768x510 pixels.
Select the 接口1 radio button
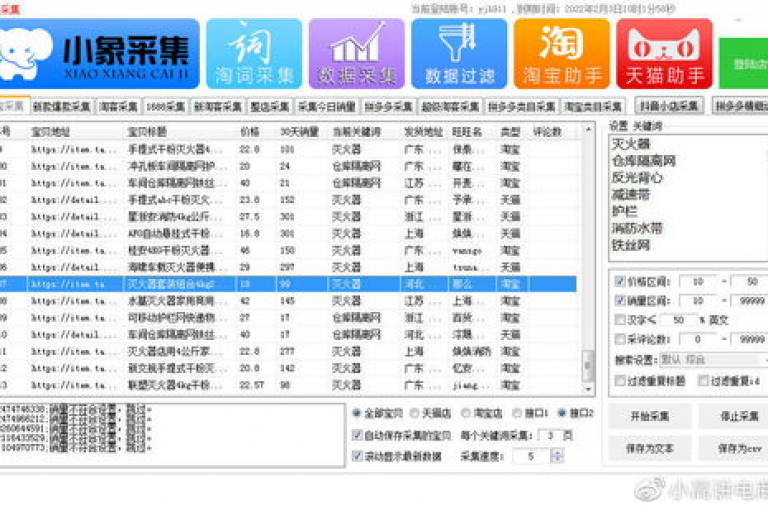click(x=517, y=413)
